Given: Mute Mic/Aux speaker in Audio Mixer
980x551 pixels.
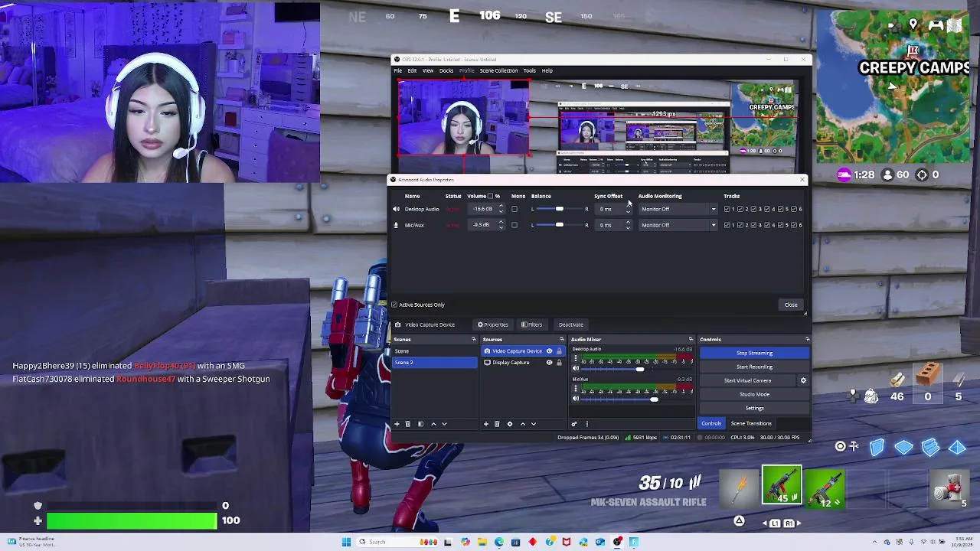Looking at the screenshot, I should click(576, 399).
